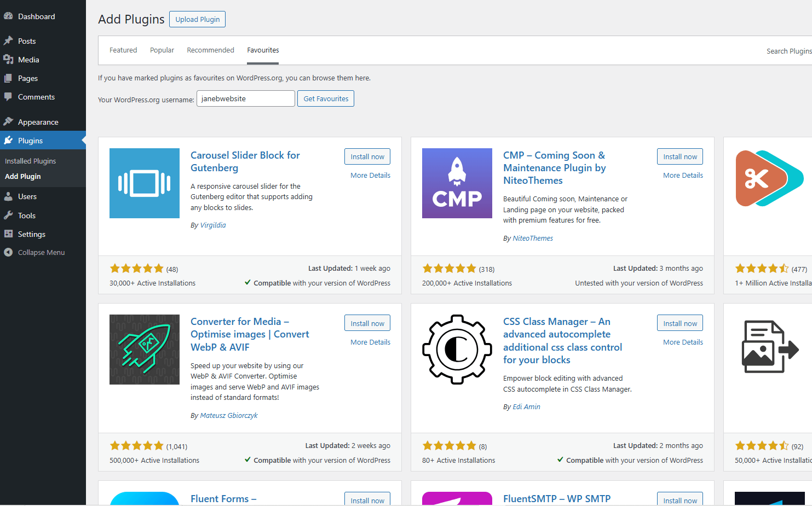Open the Popular plugins tab
The height and width of the screenshot is (506, 812).
point(162,50)
